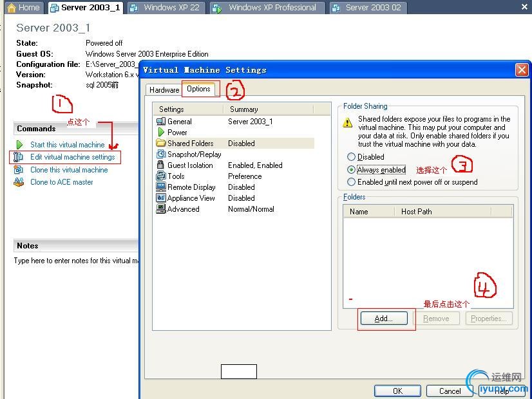Select the Remote Display row
Screen dimensions: 532x399
pyautogui.click(x=235, y=187)
